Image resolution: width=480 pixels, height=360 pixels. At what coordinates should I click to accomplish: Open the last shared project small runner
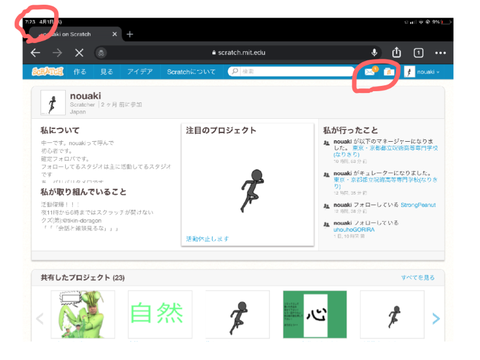[x=392, y=314]
